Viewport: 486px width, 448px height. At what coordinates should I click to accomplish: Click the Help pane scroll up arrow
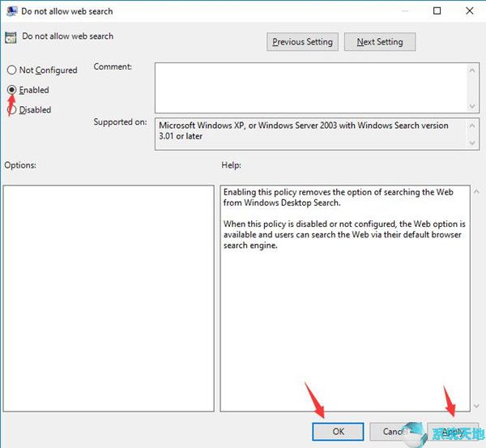click(476, 192)
